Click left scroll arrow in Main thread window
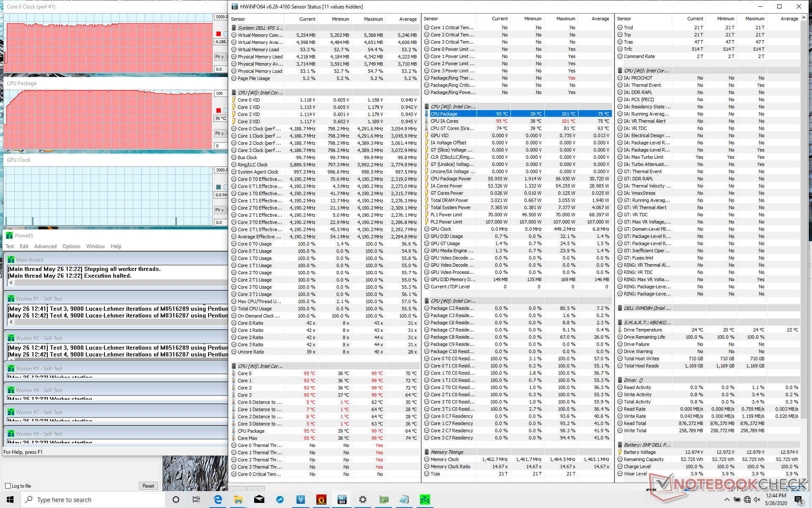 click(11, 283)
